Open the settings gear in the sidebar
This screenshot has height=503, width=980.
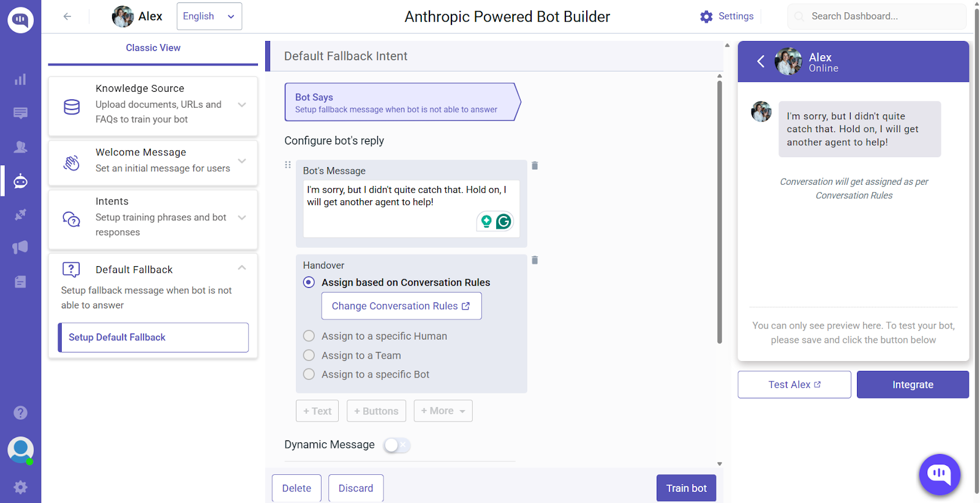point(20,487)
